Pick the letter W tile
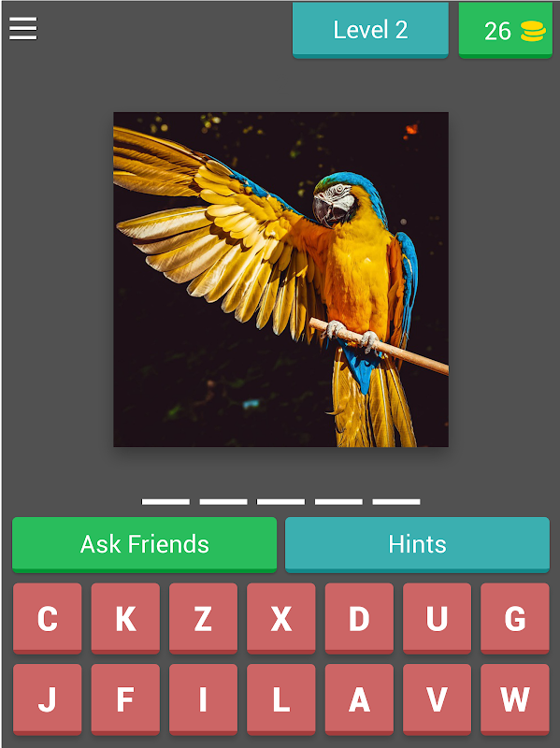This screenshot has width=560, height=748. (515, 699)
